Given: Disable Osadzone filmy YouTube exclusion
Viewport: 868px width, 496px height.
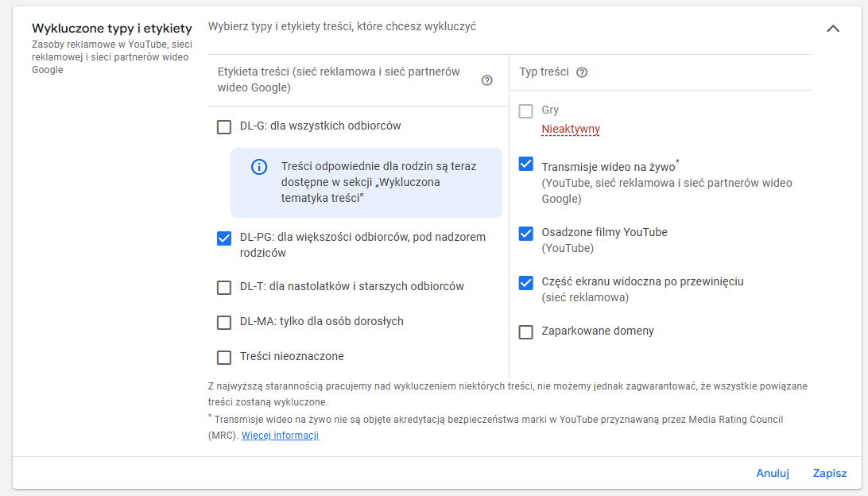Looking at the screenshot, I should [x=525, y=233].
